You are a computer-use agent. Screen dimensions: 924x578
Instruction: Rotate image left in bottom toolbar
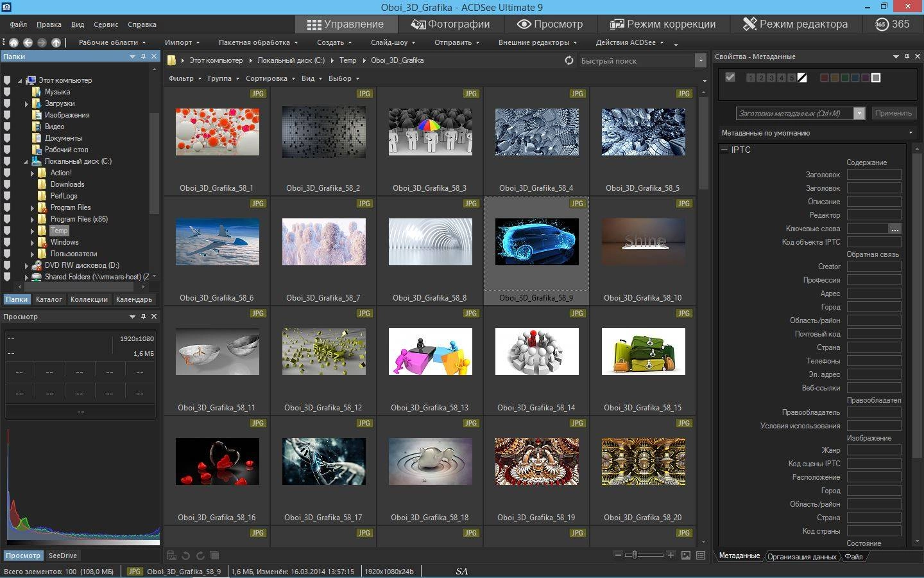[185, 556]
